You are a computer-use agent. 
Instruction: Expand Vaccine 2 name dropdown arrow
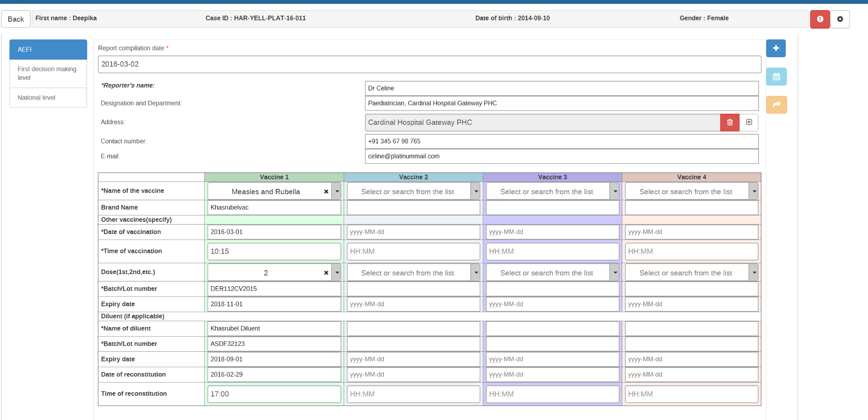pos(476,192)
